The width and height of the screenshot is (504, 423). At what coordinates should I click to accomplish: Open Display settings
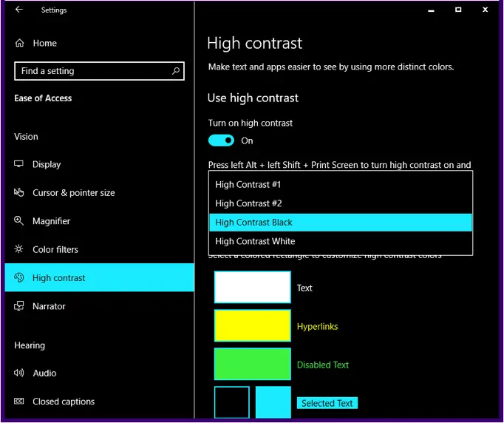(99, 164)
